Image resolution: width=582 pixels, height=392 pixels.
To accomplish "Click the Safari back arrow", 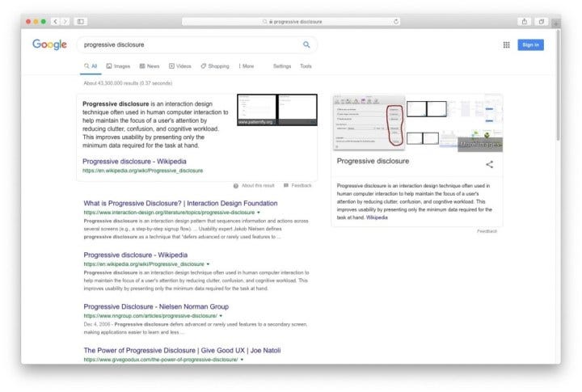I will click(55, 22).
